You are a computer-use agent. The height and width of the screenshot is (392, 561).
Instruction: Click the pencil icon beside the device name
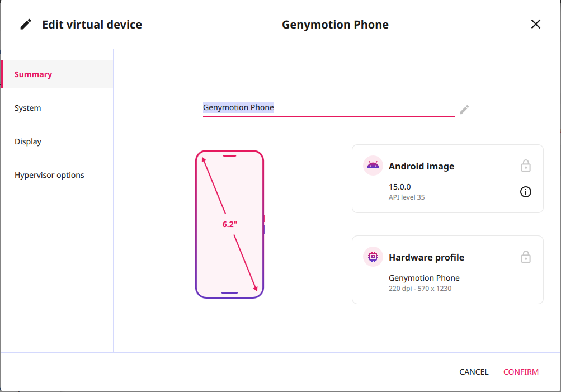464,110
